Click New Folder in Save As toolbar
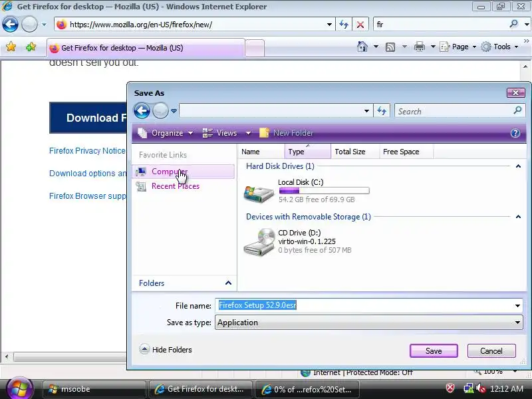532x399 pixels. point(287,133)
